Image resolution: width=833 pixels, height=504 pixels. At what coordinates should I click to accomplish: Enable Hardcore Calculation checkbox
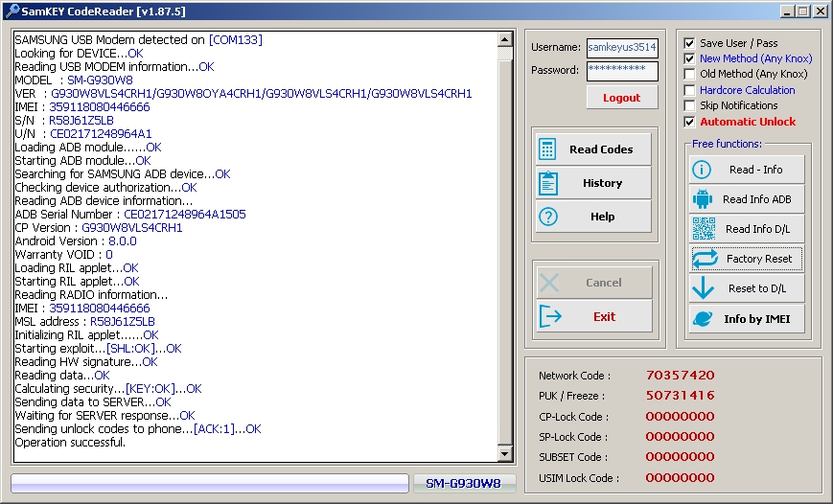689,90
